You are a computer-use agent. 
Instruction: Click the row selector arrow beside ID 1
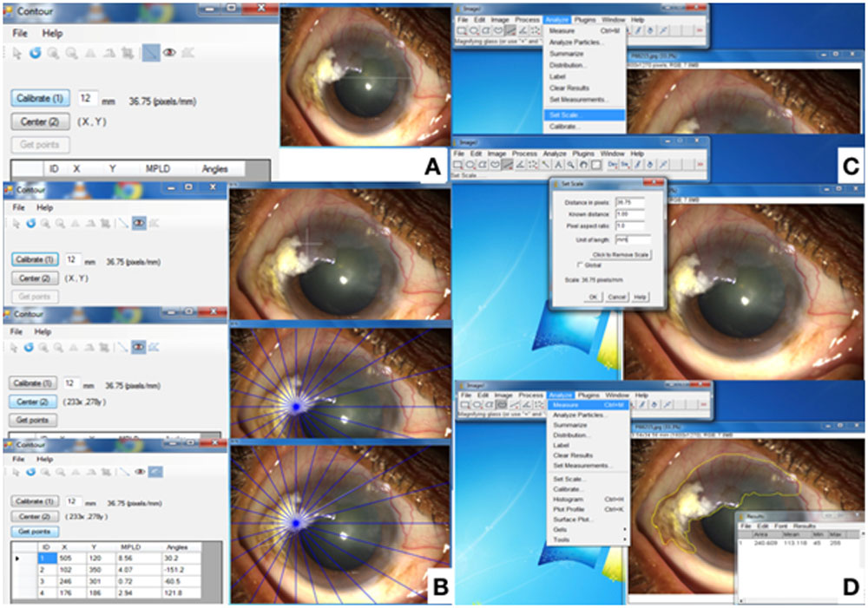[x=17, y=559]
